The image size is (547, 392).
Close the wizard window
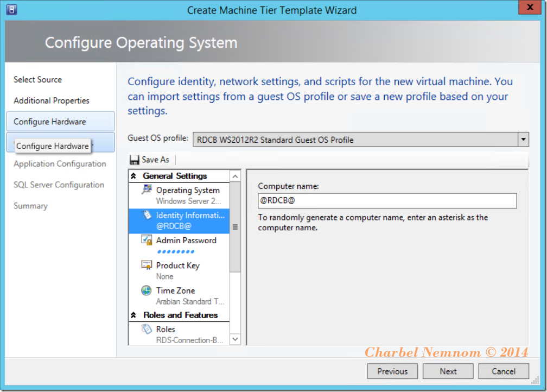(x=530, y=7)
